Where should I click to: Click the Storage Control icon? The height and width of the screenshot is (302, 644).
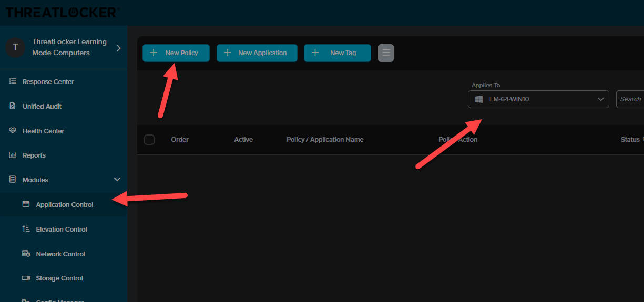[26, 278]
